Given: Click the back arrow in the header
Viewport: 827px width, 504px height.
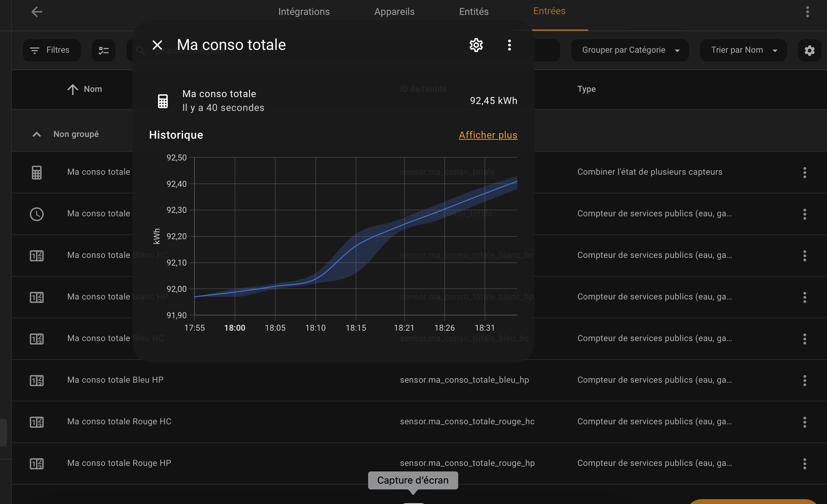Looking at the screenshot, I should [x=37, y=12].
